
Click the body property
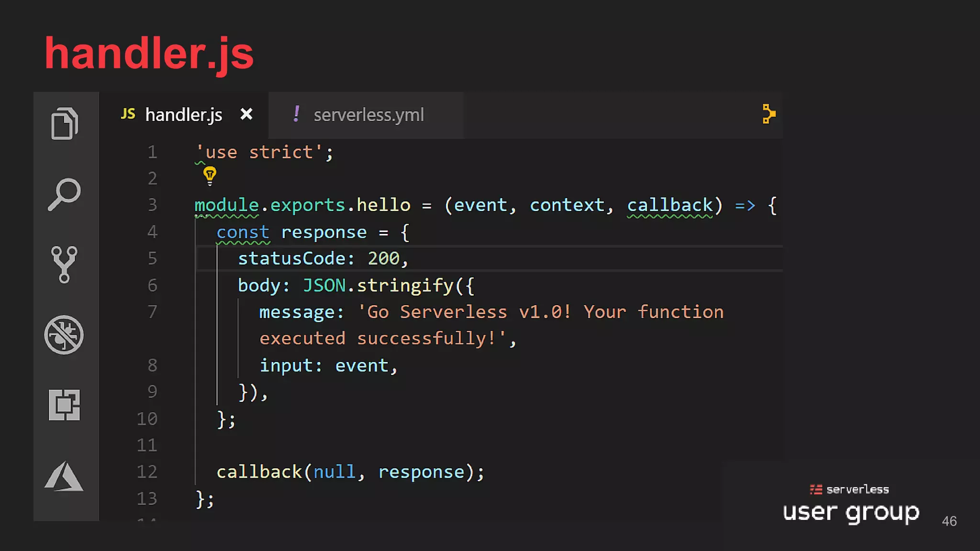[259, 286]
